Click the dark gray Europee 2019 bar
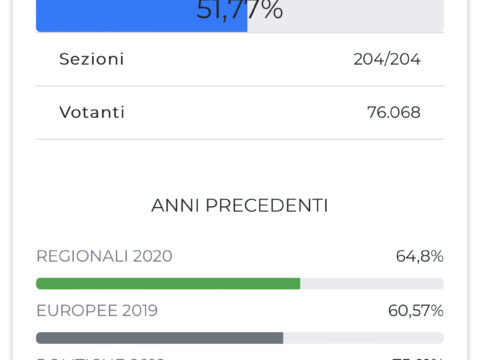 pyautogui.click(x=160, y=338)
